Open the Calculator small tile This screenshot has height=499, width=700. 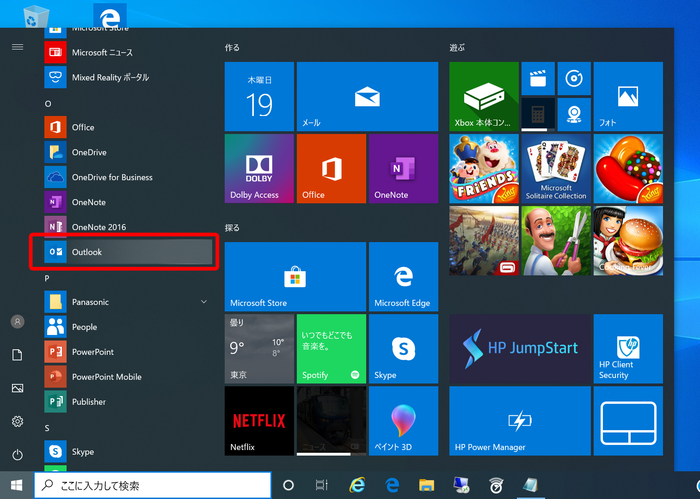click(x=538, y=115)
